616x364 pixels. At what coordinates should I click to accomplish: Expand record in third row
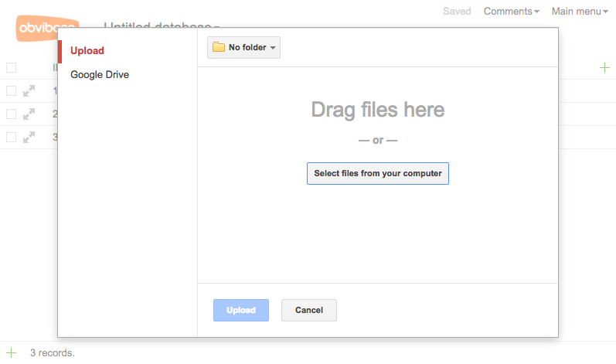click(x=29, y=138)
